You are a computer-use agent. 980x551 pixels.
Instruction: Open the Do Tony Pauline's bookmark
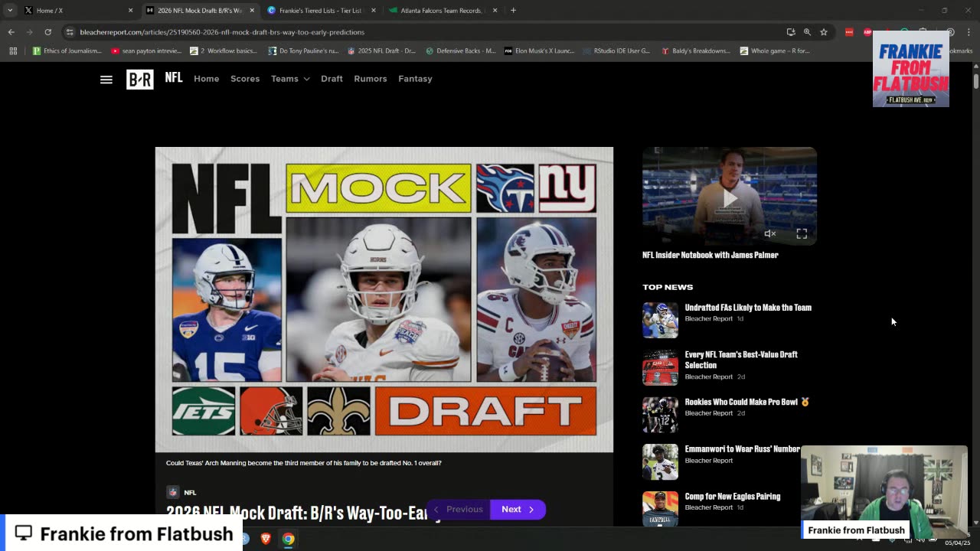point(303,51)
